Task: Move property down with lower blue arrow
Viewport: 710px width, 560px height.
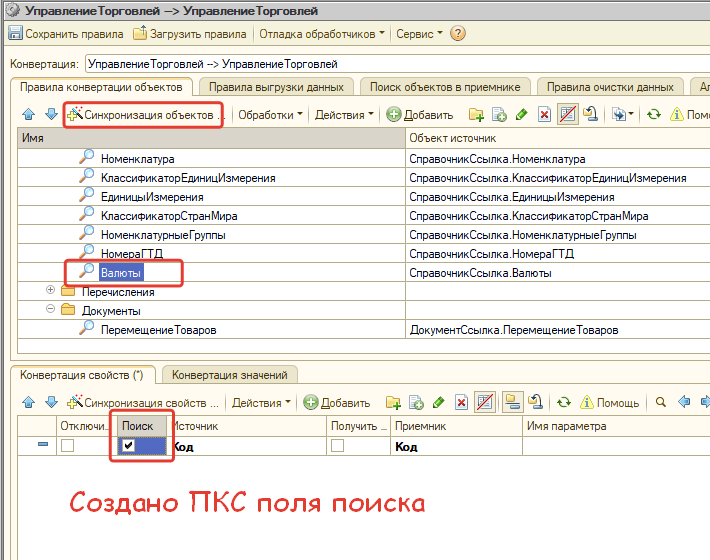Action: [51, 402]
